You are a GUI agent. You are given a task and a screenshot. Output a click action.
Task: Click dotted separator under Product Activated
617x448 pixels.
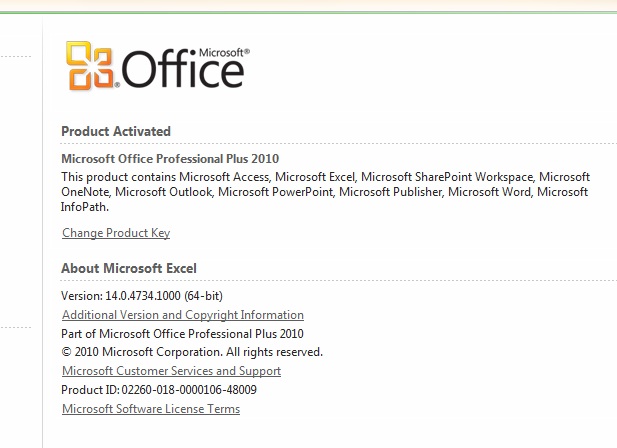click(x=338, y=144)
